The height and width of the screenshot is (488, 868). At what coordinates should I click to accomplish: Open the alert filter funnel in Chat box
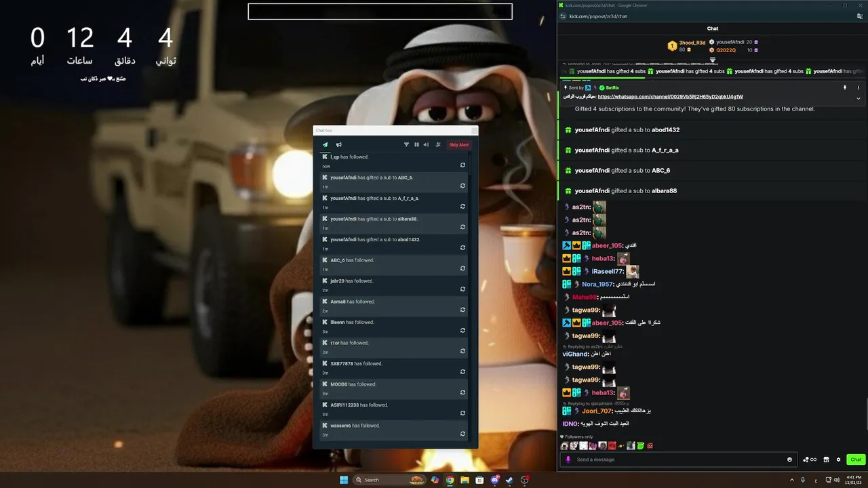coord(407,144)
